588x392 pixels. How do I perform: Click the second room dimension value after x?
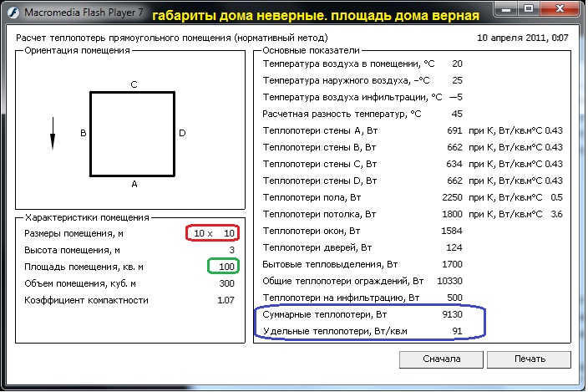click(228, 232)
